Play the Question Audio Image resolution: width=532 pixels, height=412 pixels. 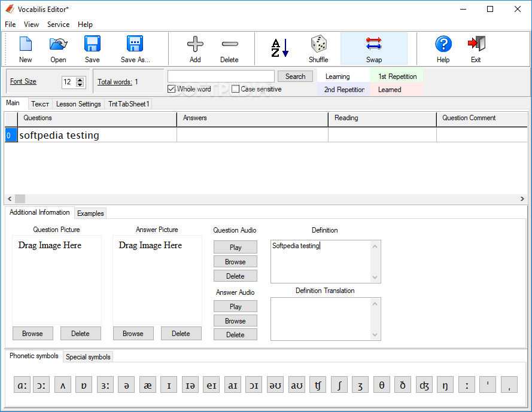point(235,247)
